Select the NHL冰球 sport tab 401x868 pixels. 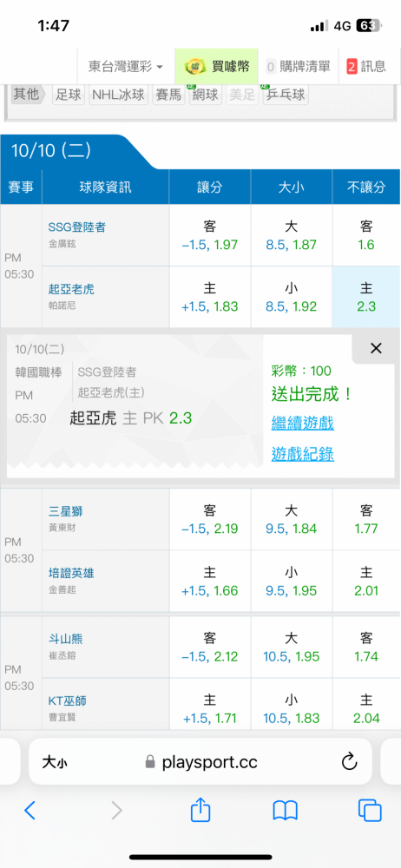tap(118, 95)
